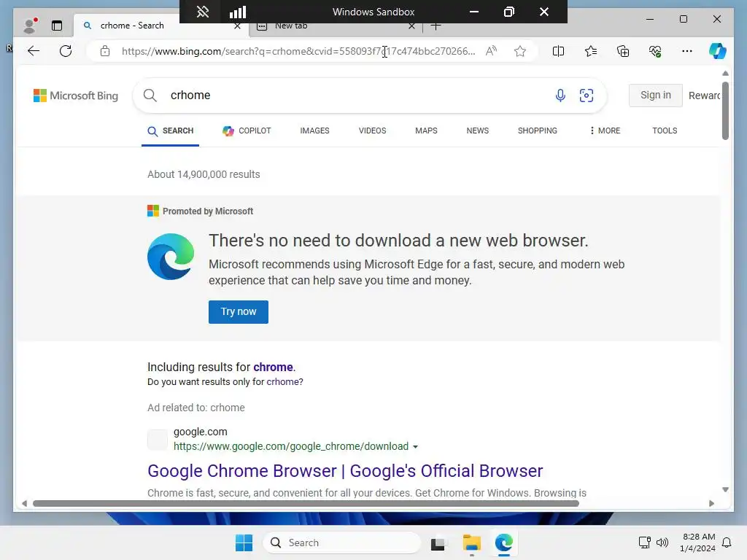Image resolution: width=747 pixels, height=560 pixels.
Task: Click the Sign in button
Action: [x=656, y=96]
